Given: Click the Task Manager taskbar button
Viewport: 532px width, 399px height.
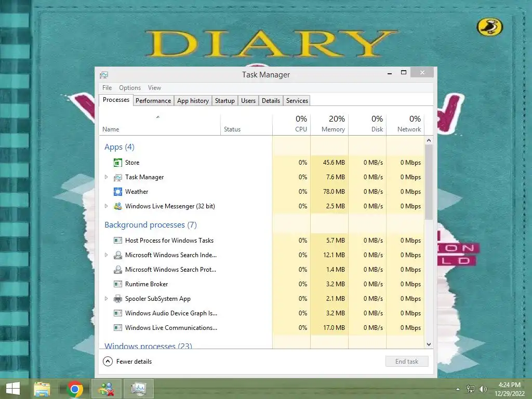Looking at the screenshot, I should (x=139, y=389).
